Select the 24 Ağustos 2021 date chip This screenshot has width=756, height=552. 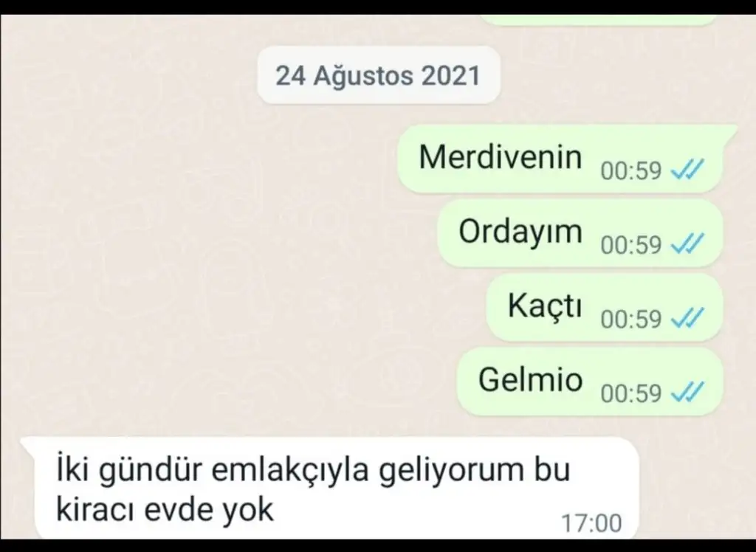coord(379,75)
